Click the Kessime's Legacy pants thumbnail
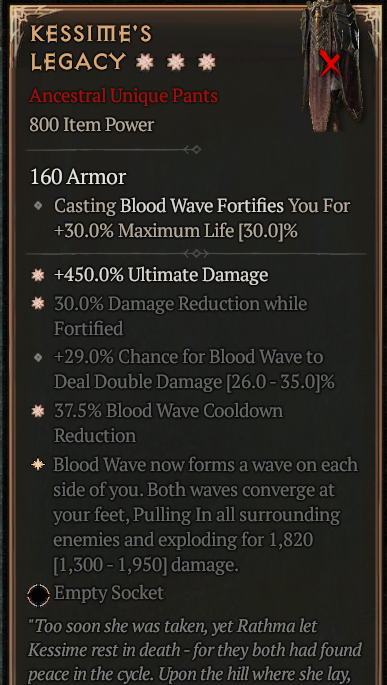This screenshot has width=387, height=685. (332, 66)
